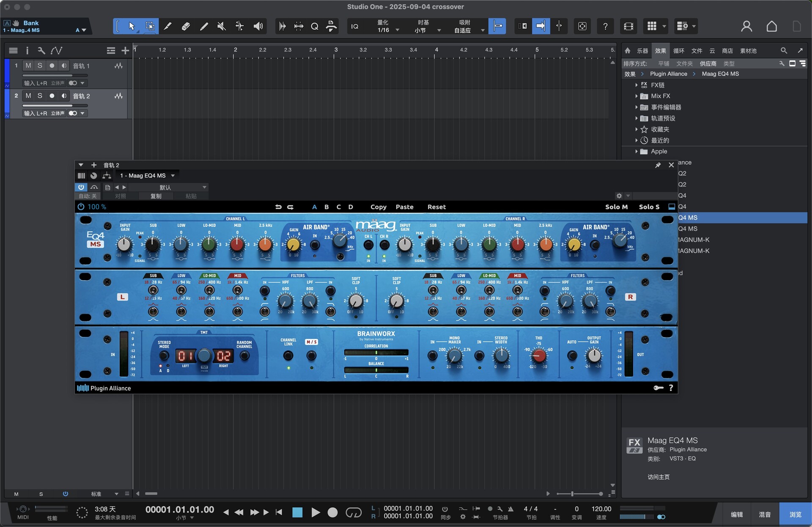Image resolution: width=812 pixels, height=527 pixels.
Task: Open quantize 1/16 dropdown
Action: [388, 30]
